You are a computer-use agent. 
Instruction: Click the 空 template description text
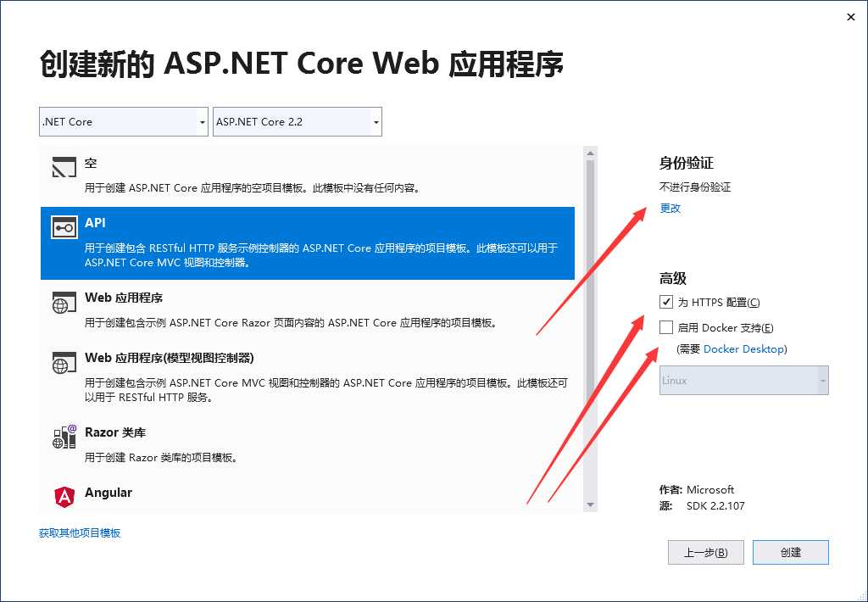click(253, 187)
